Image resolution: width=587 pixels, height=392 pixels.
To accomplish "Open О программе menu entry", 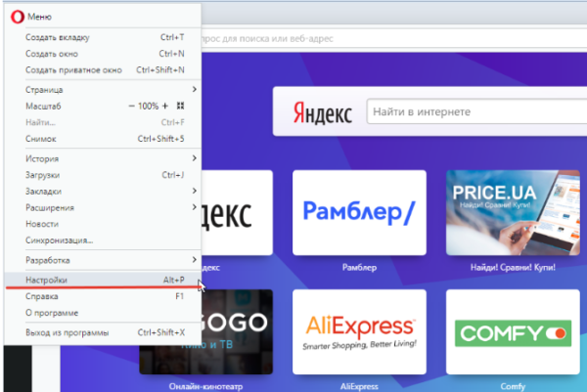I will coord(103,313).
